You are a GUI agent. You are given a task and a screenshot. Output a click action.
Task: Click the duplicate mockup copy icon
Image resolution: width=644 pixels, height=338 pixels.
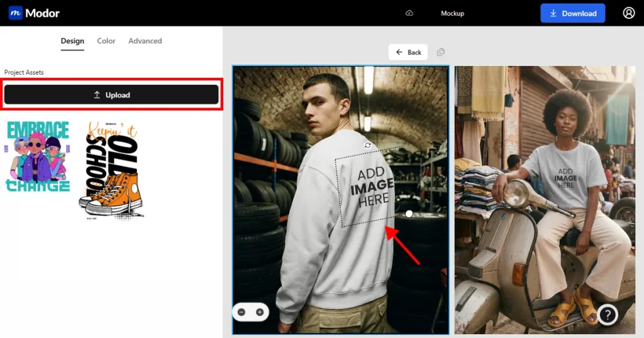[441, 52]
